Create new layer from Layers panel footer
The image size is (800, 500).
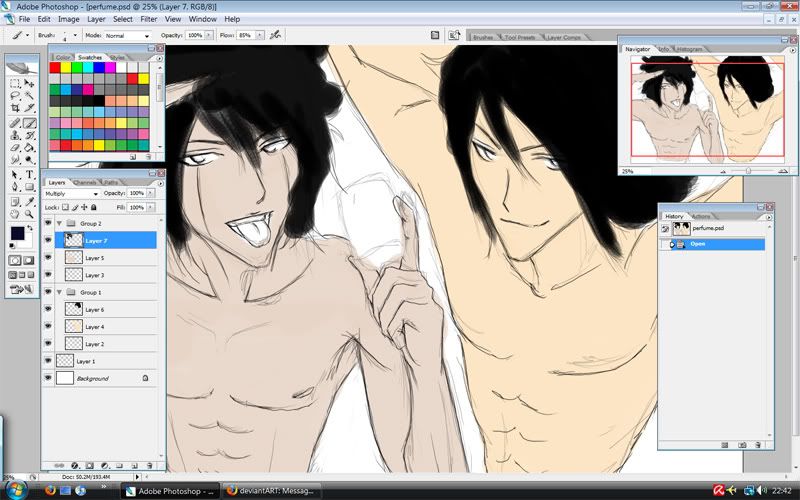click(x=135, y=466)
